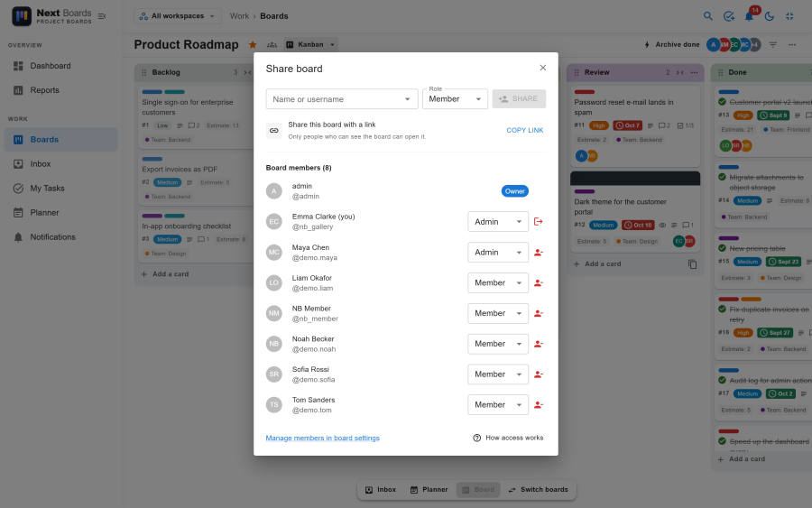The image size is (812, 508).
Task: Open Inbox in the sidebar
Action: point(61,163)
